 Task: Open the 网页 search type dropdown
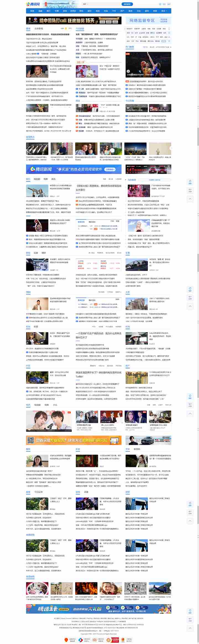pos(85,4)
